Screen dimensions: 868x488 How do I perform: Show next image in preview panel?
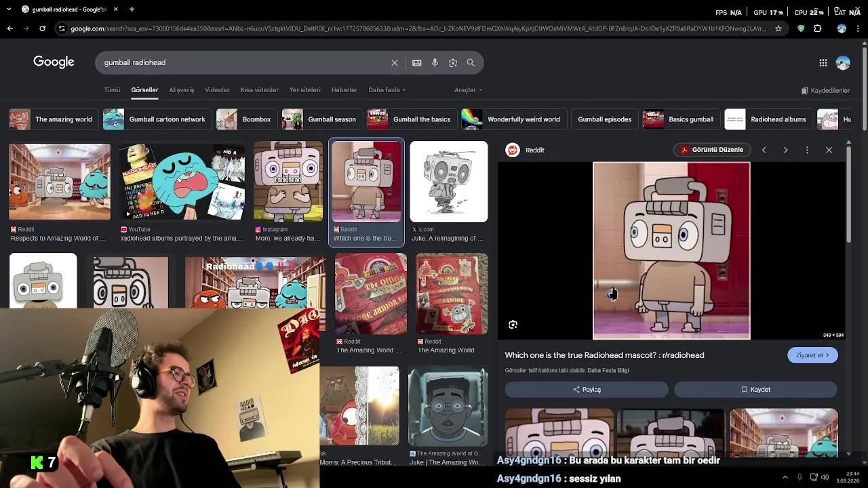point(785,150)
